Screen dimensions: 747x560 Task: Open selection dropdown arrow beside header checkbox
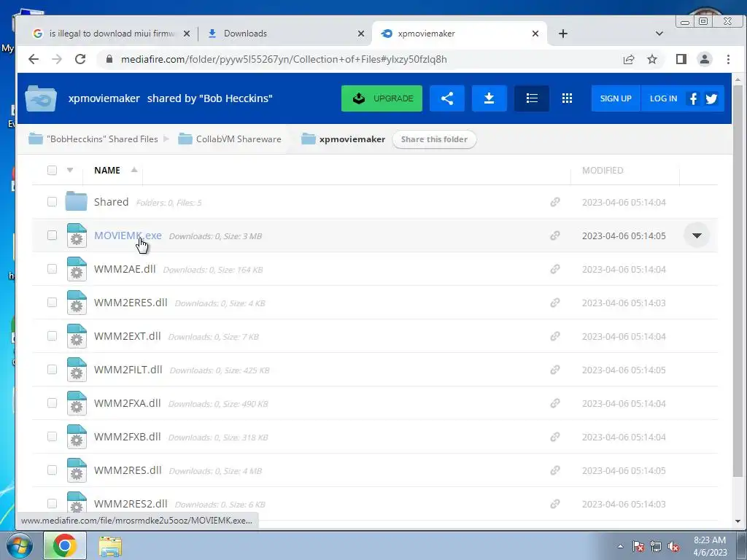coord(70,170)
